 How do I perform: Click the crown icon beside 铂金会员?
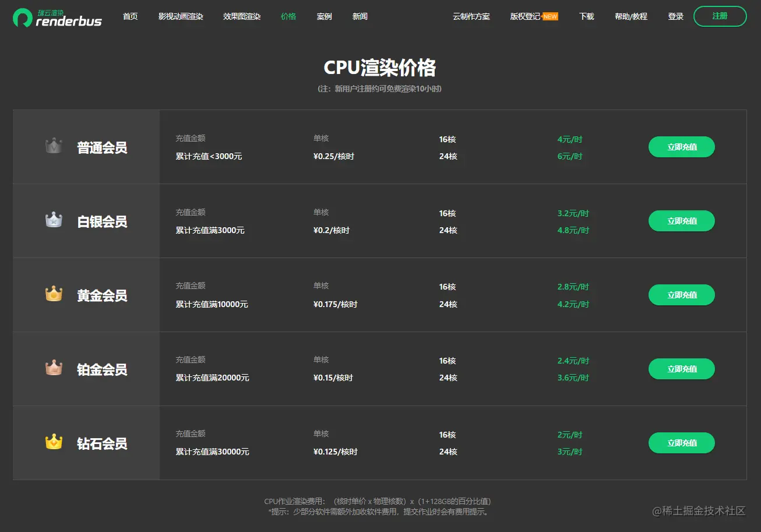point(54,368)
